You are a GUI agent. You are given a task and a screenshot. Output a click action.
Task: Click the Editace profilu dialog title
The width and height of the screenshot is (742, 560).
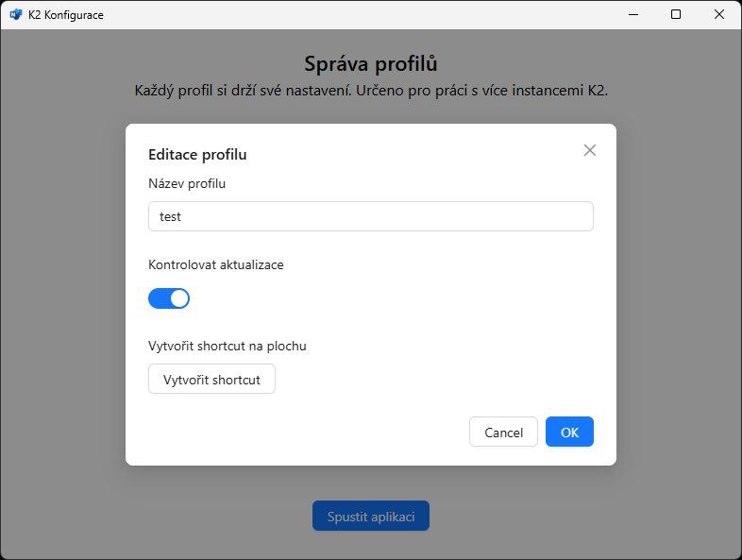coord(197,154)
